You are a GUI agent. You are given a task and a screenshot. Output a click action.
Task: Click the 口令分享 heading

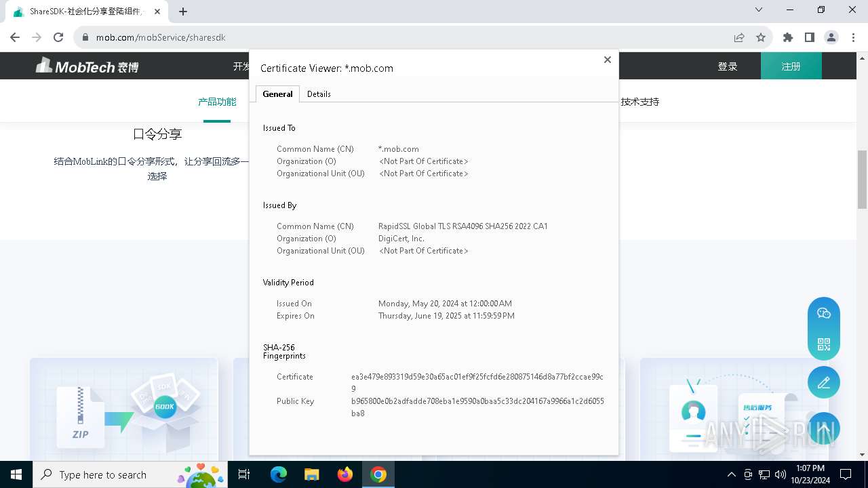point(157,134)
